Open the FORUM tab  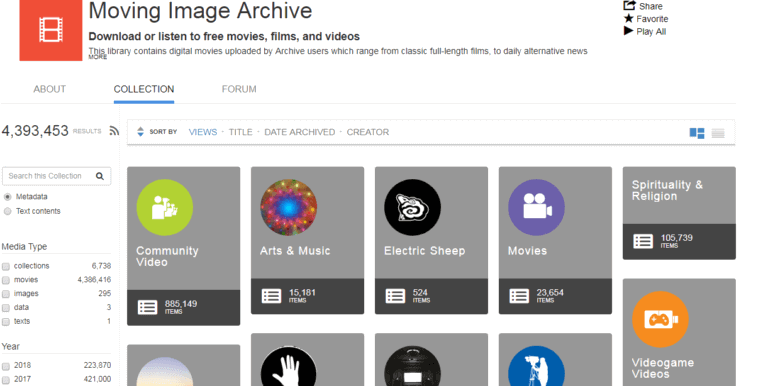coord(239,89)
